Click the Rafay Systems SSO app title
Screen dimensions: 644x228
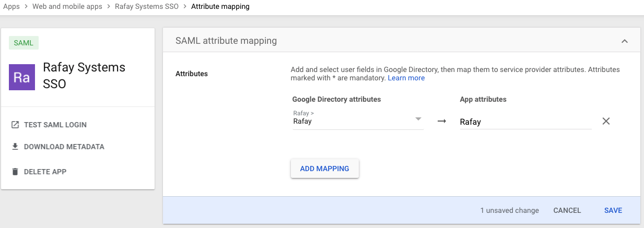coord(84,75)
